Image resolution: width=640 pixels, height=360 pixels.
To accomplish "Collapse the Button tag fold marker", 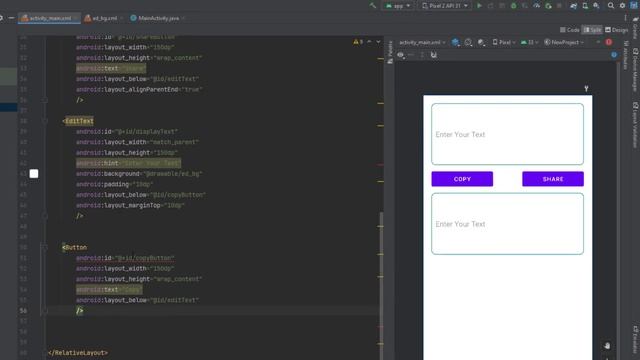I will click(45, 247).
